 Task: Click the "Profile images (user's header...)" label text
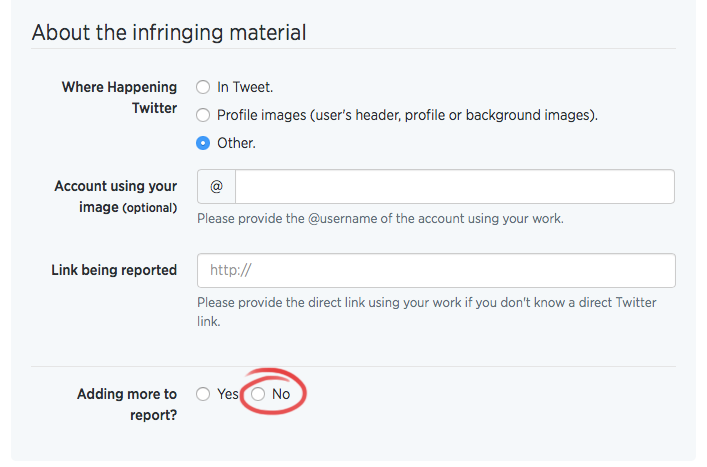(x=407, y=115)
